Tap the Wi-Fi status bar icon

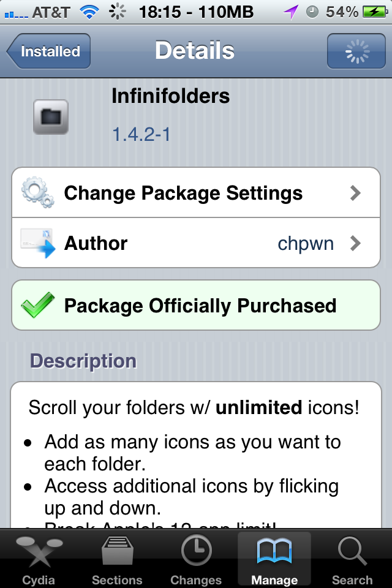click(x=89, y=12)
